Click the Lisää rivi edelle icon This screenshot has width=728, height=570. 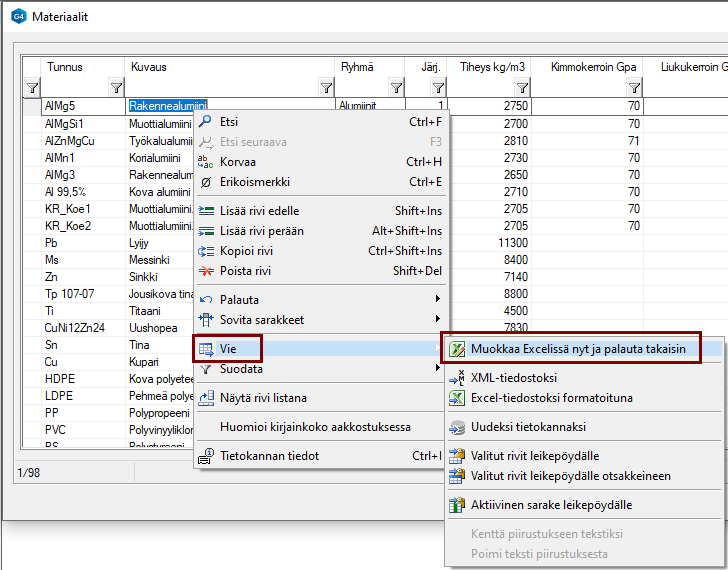tap(206, 211)
